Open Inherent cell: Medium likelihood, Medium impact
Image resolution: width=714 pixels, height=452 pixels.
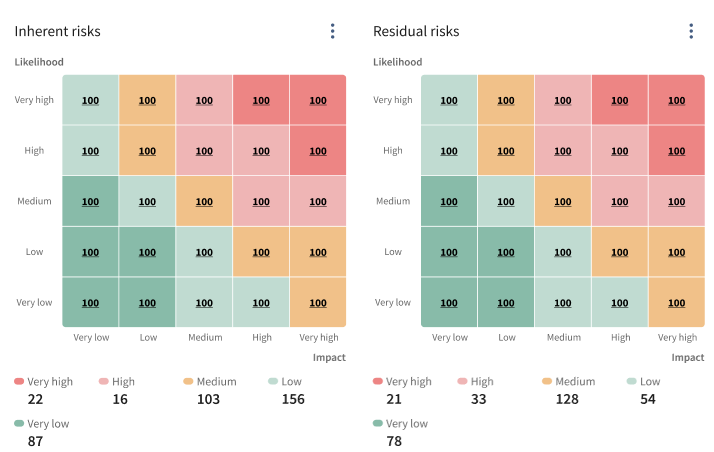[204, 201]
